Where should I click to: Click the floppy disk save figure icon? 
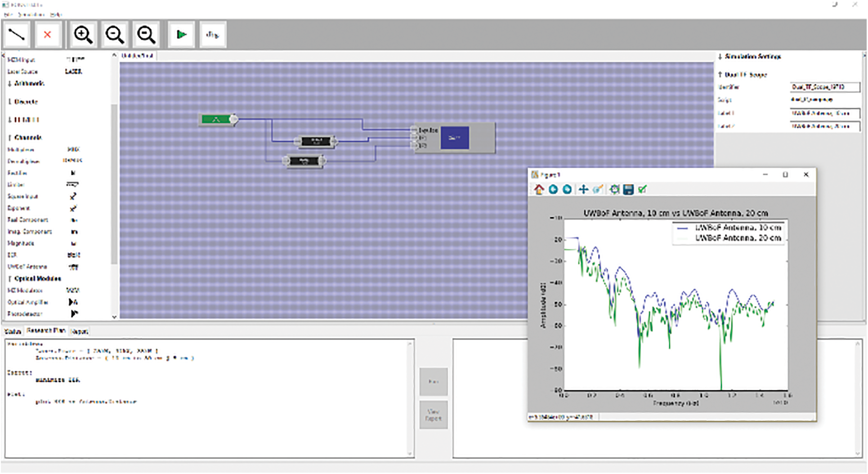click(628, 189)
